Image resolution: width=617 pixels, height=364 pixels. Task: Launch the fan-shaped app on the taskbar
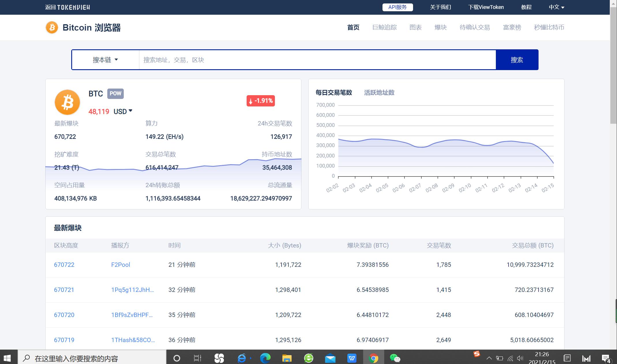[x=219, y=358]
